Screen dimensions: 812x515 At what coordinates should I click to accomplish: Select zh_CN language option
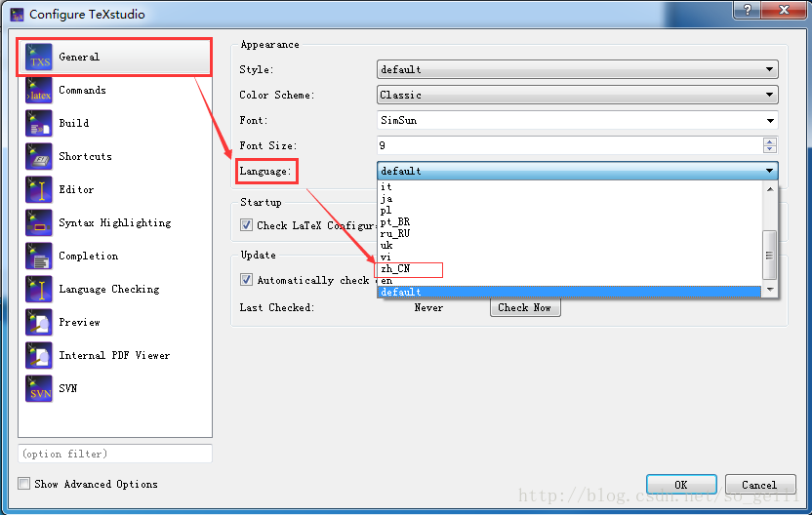click(569, 268)
